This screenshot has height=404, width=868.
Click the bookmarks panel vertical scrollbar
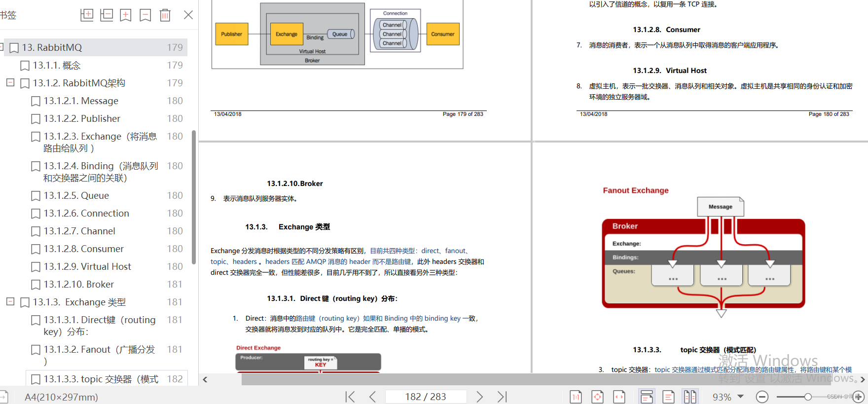point(194,197)
